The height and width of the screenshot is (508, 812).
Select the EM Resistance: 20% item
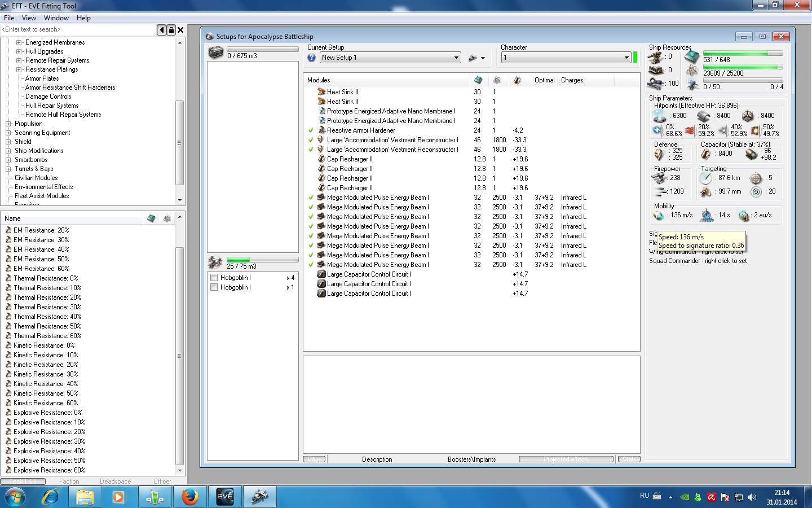coord(41,230)
